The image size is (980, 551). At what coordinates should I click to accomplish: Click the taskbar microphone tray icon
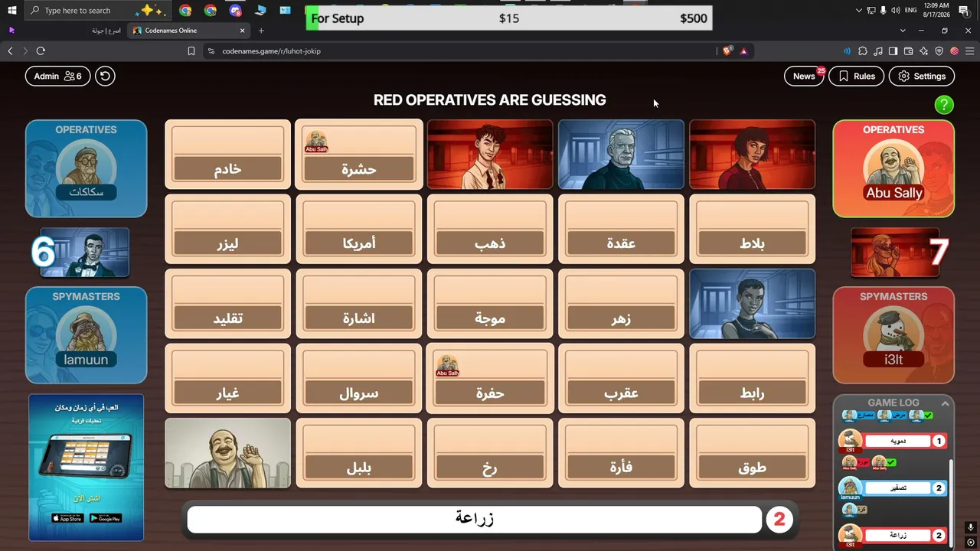tap(884, 11)
